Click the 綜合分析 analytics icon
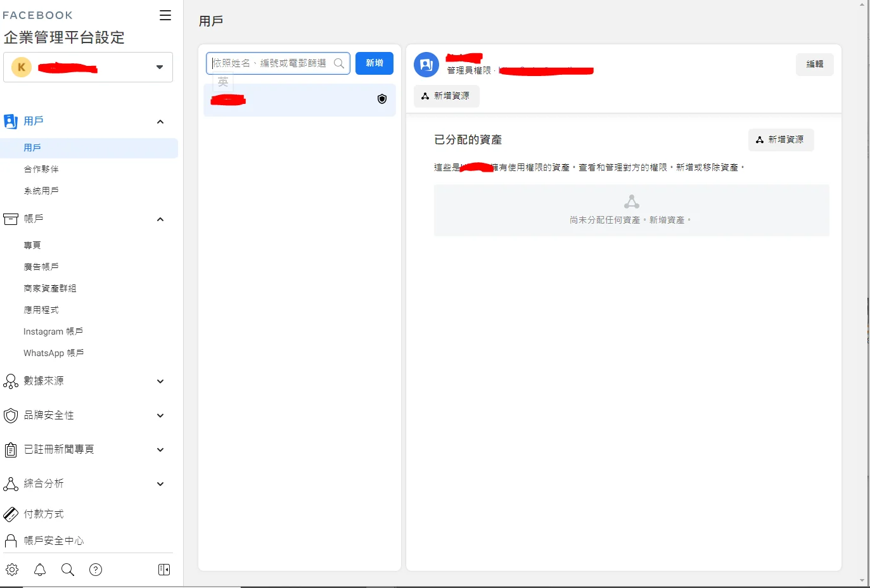 point(11,483)
